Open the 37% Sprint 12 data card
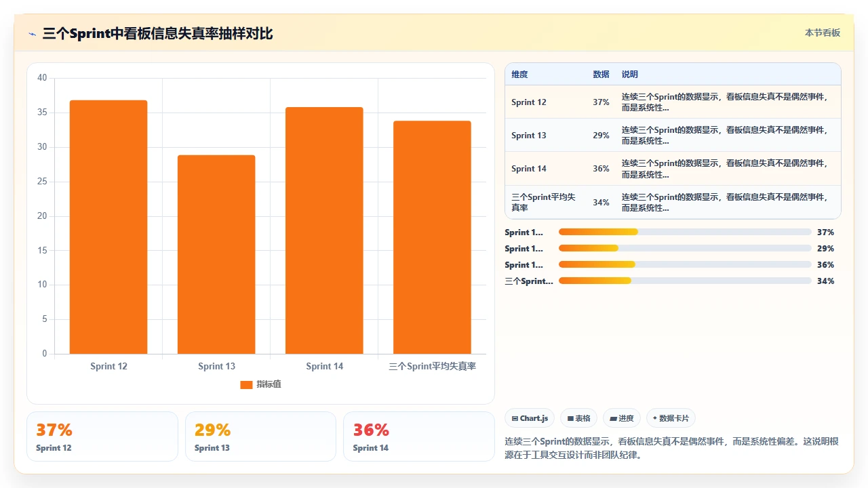This screenshot has height=488, width=868. coord(102,436)
